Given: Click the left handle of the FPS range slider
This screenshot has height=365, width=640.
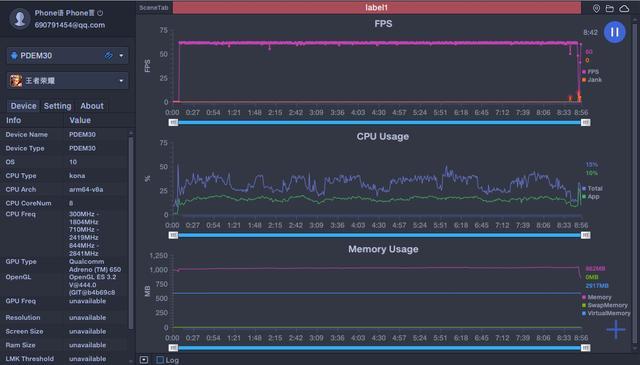Looking at the screenshot, I should pyautogui.click(x=173, y=122).
